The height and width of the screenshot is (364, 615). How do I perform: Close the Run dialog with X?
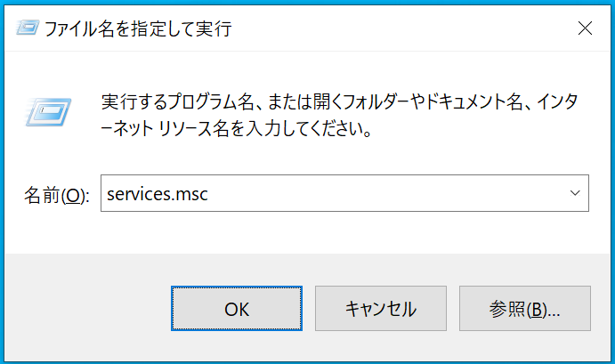coord(585,28)
